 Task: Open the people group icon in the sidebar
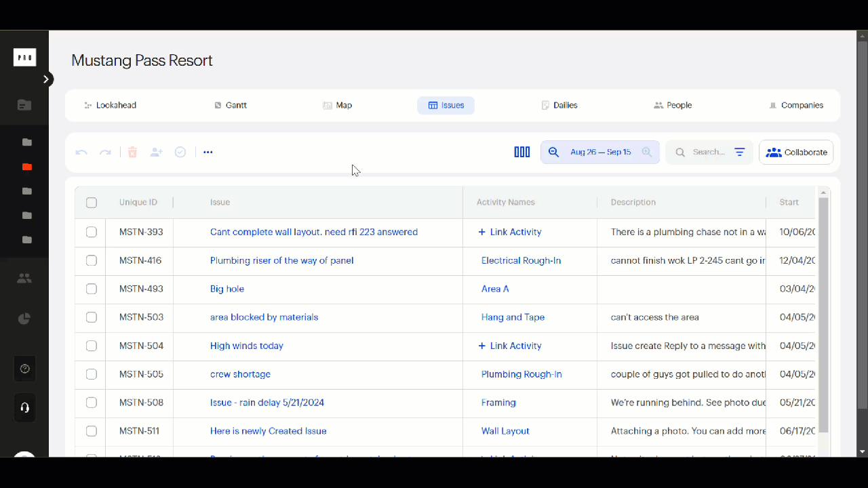[24, 278]
